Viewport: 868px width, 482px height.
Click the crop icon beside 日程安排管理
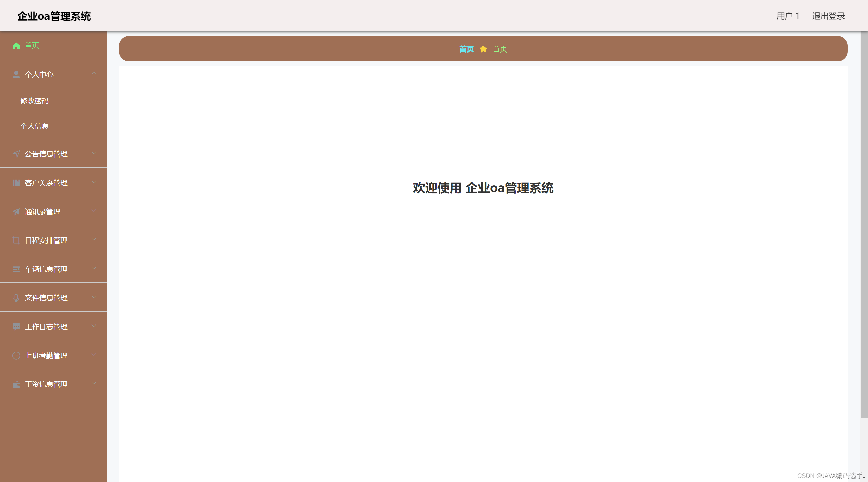pos(16,240)
